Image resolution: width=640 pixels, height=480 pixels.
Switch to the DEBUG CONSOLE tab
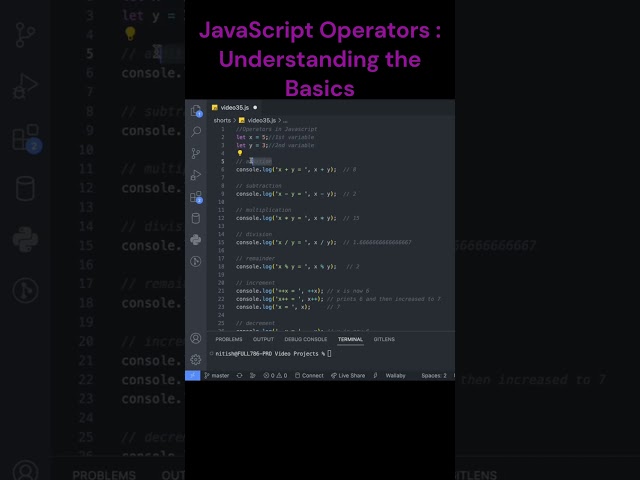(x=306, y=339)
